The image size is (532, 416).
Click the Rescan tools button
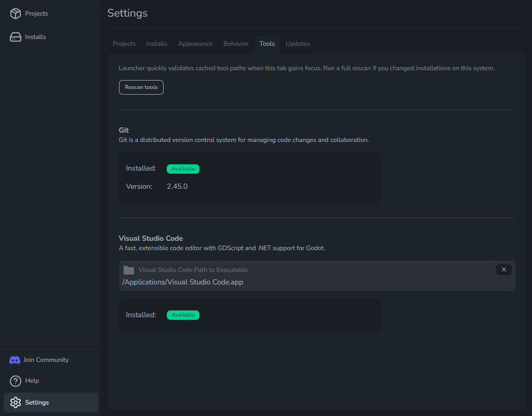click(141, 87)
